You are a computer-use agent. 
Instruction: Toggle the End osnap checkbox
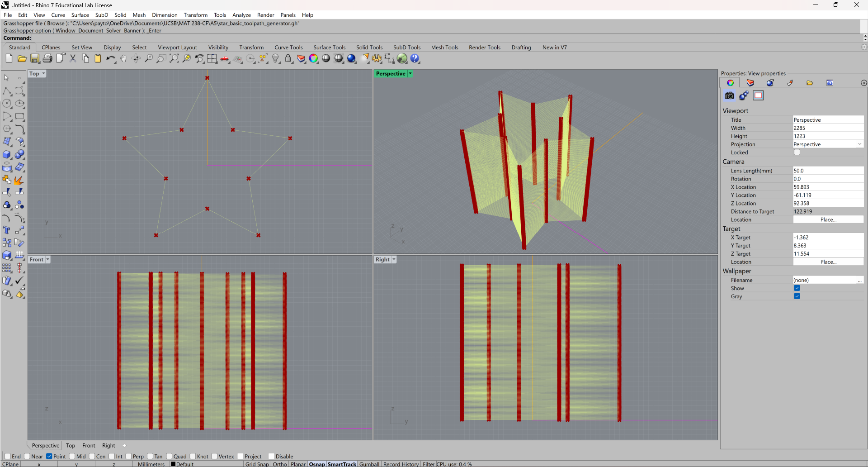point(8,456)
